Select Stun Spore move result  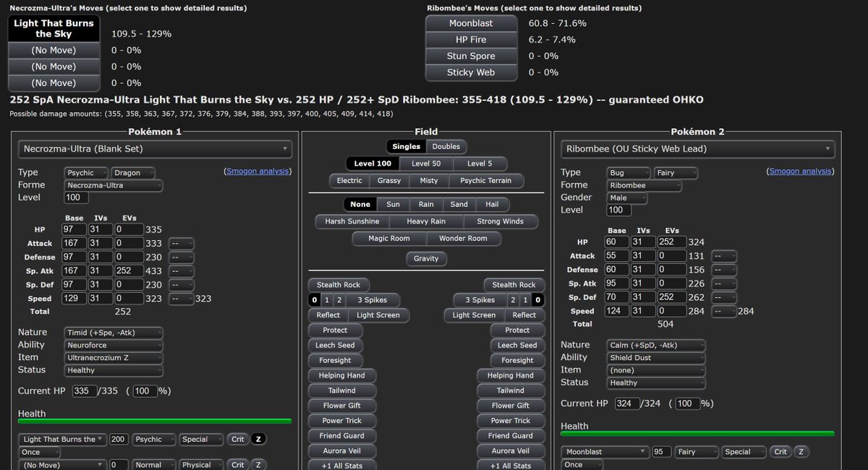(471, 56)
